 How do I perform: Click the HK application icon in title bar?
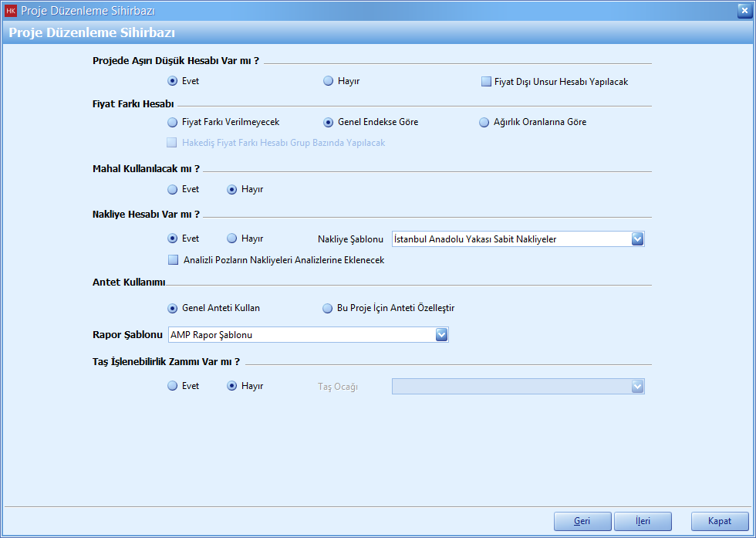tap(11, 10)
